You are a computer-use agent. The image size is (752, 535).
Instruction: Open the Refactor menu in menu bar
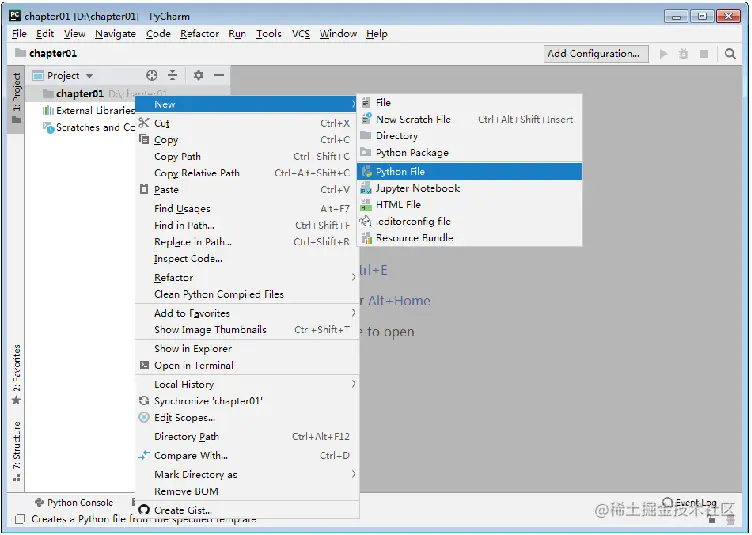200,34
